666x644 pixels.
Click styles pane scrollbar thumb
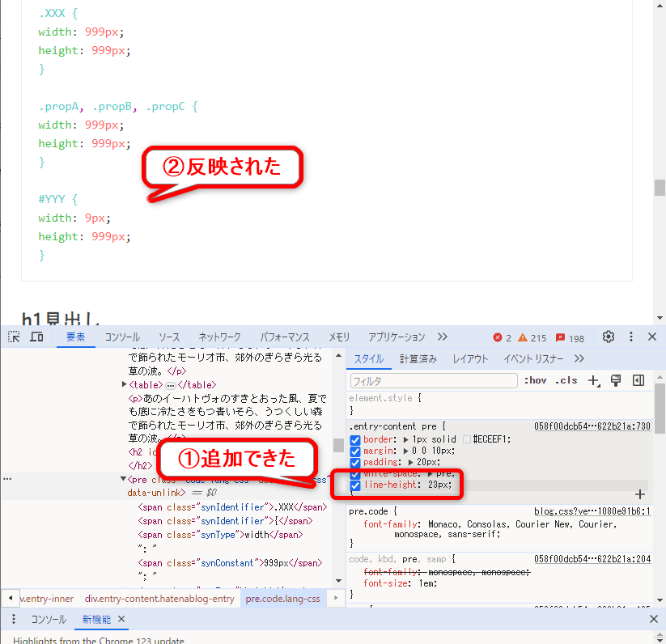(x=660, y=409)
